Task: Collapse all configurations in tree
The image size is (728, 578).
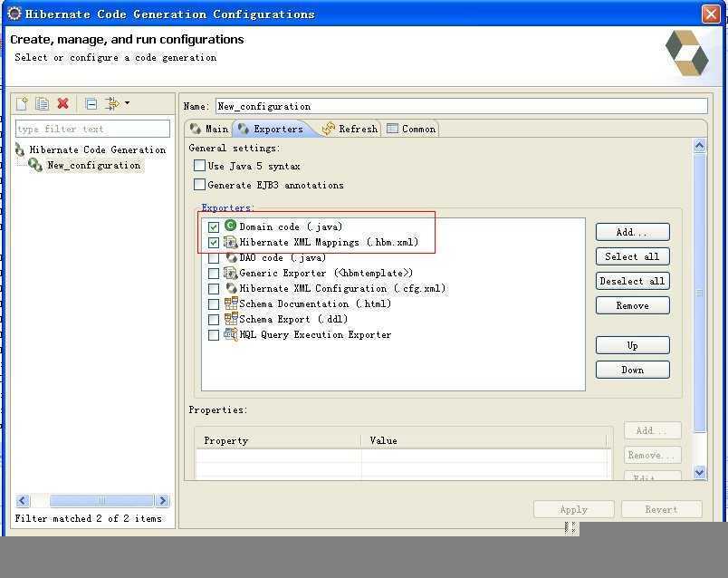Action: (91, 103)
